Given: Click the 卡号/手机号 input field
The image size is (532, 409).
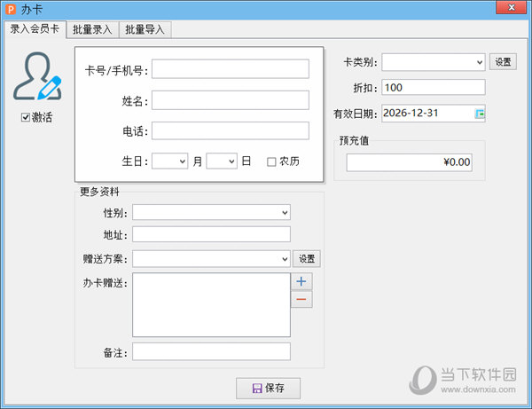Looking at the screenshot, I should (x=231, y=69).
